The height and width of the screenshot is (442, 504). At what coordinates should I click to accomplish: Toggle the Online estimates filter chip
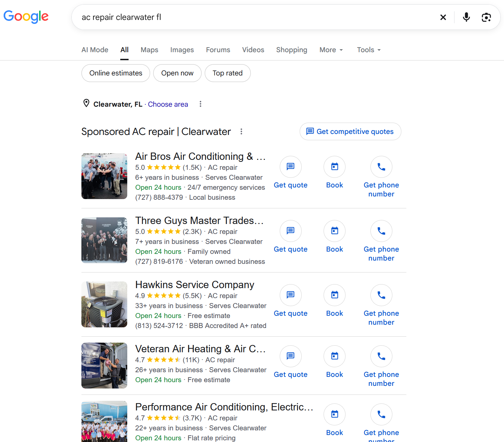[x=116, y=73]
